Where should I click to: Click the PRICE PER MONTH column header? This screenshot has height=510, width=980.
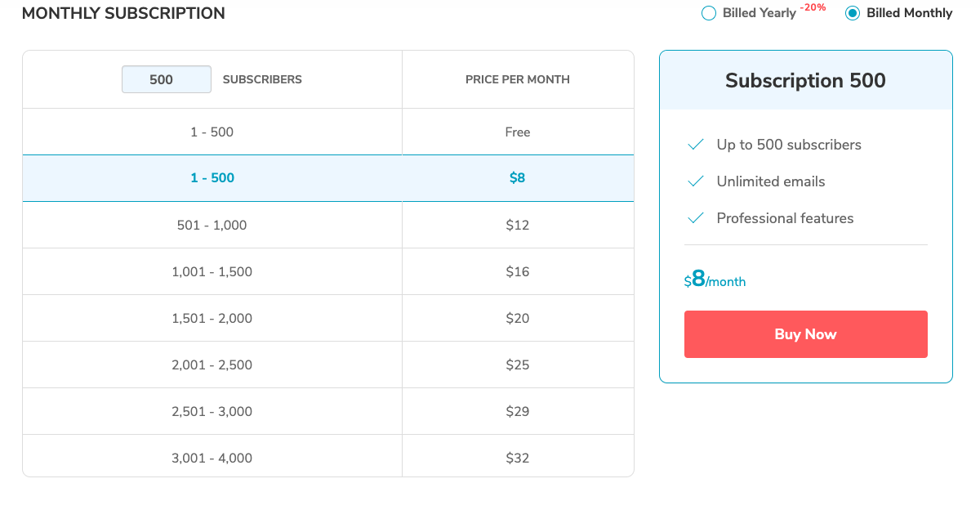[x=518, y=79]
